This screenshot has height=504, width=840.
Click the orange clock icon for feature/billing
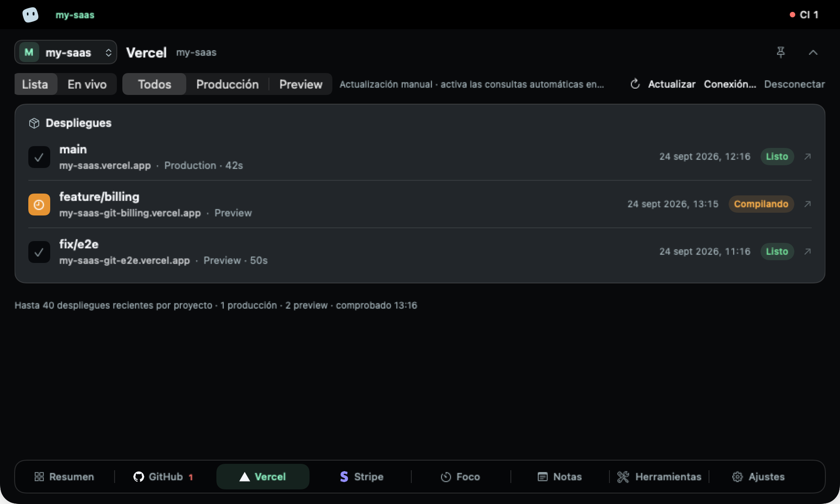pyautogui.click(x=39, y=205)
